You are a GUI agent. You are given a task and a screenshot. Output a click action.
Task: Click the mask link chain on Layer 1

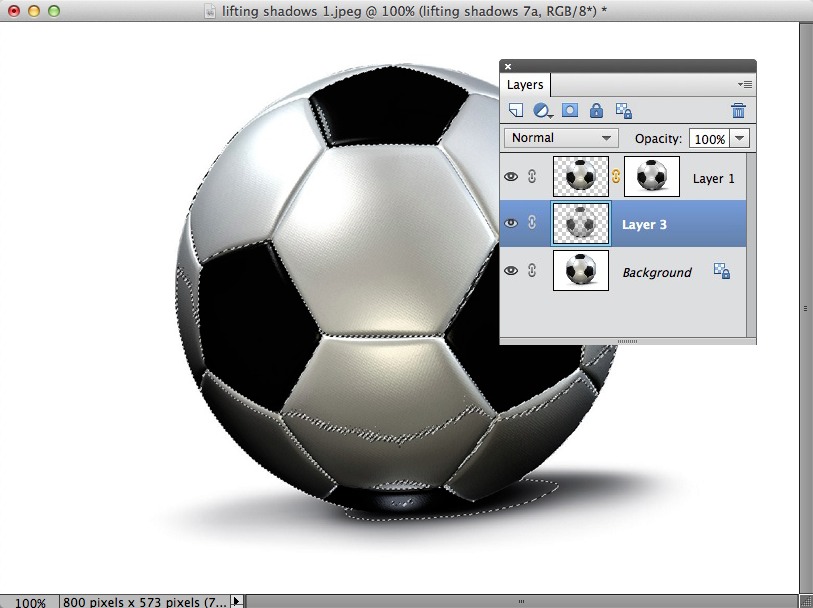tap(616, 177)
